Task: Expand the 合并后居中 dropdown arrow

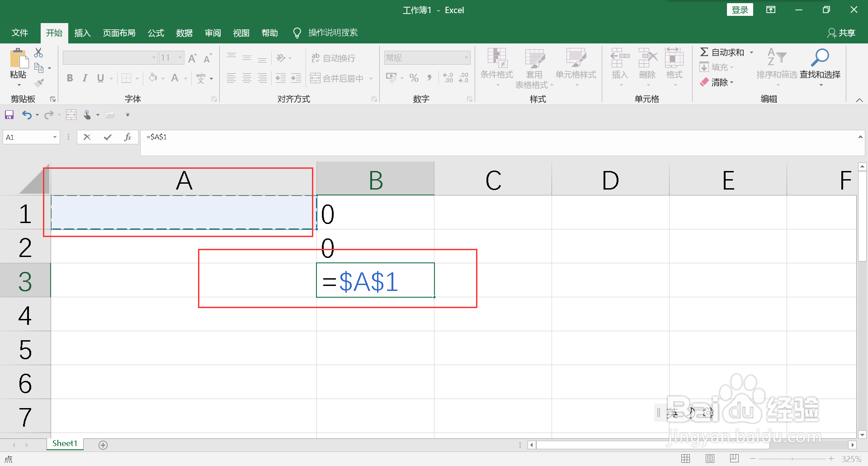Action: [372, 78]
